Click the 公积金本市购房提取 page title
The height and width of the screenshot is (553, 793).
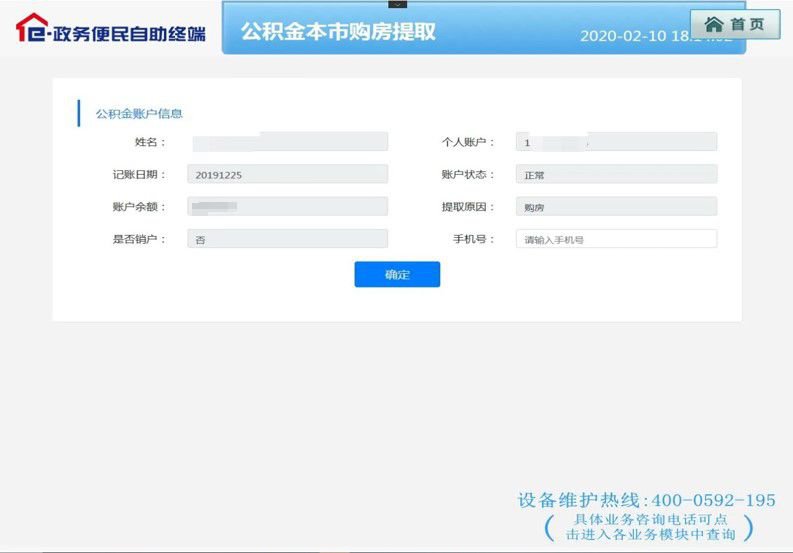[338, 31]
